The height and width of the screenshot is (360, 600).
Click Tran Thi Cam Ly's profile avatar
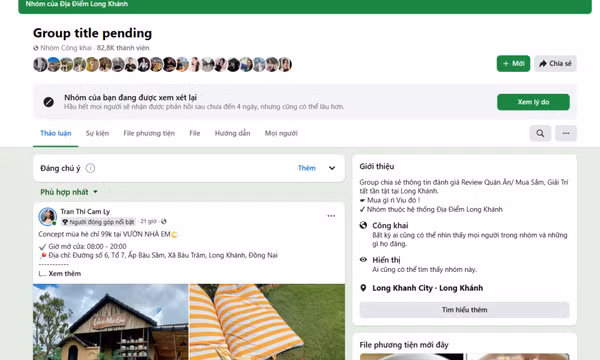(47, 217)
